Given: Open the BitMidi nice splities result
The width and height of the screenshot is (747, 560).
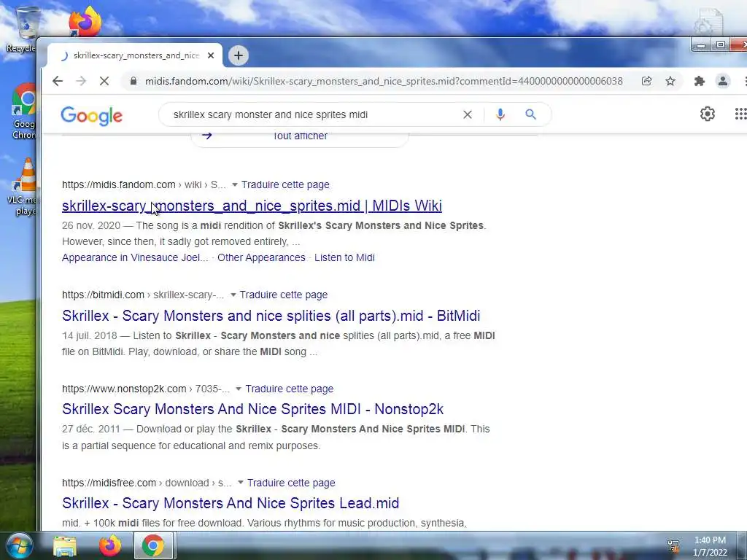Looking at the screenshot, I should click(271, 316).
